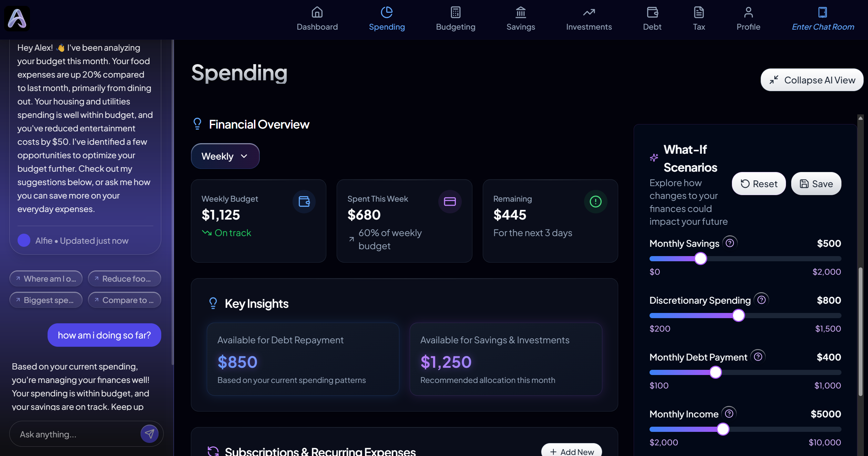The height and width of the screenshot is (456, 868).
Task: Click the Spent This Week card icon
Action: [x=450, y=201]
